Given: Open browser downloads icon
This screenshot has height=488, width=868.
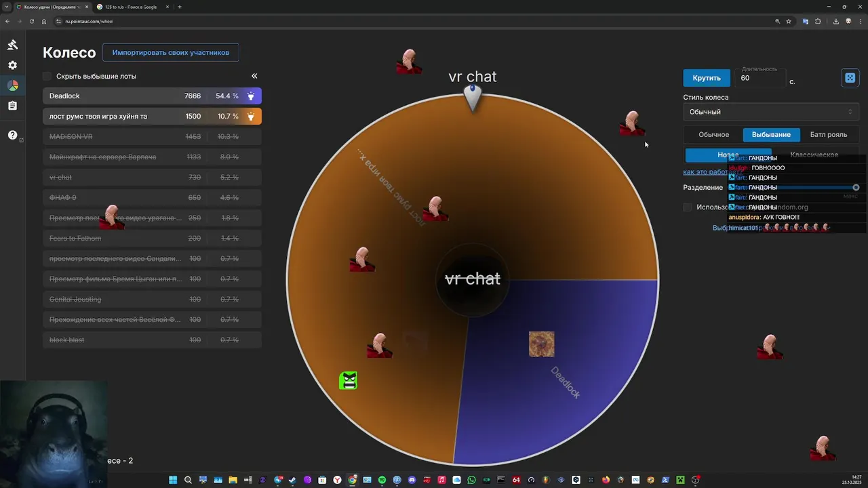Looking at the screenshot, I should tap(835, 21).
